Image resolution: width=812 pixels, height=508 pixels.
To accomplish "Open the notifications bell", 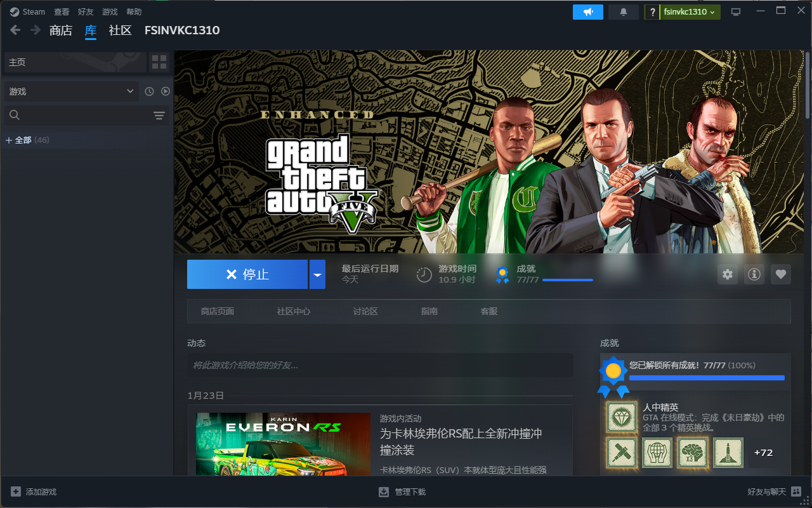I will [623, 12].
